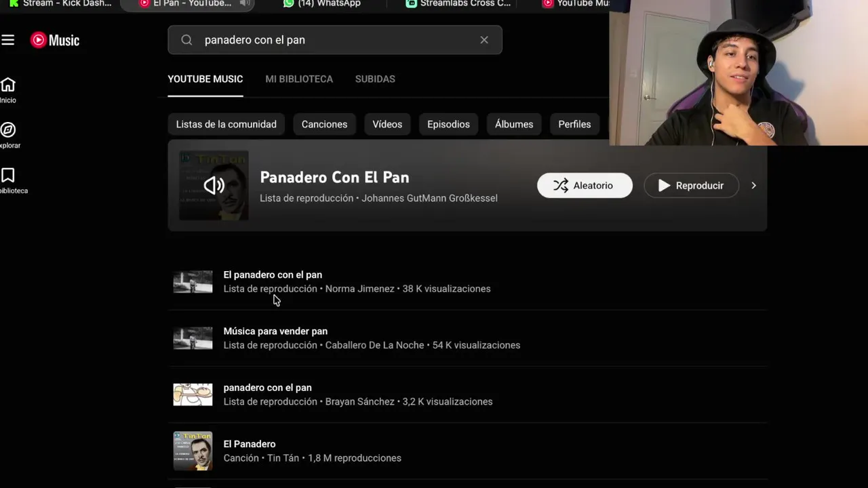Play the El Panadero song title
The width and height of the screenshot is (868, 488).
pos(250,444)
